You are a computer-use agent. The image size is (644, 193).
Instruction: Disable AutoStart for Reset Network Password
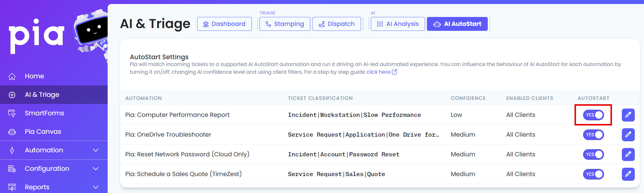pos(593,154)
